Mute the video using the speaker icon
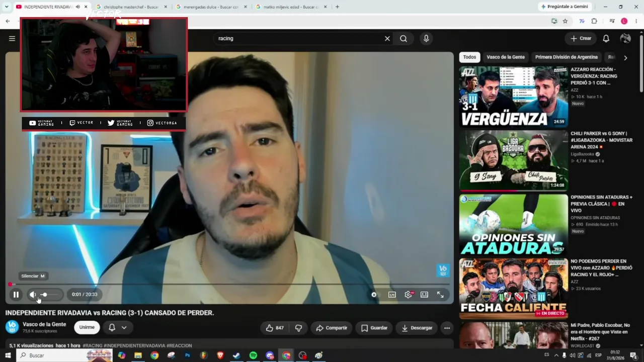 pos(33,295)
